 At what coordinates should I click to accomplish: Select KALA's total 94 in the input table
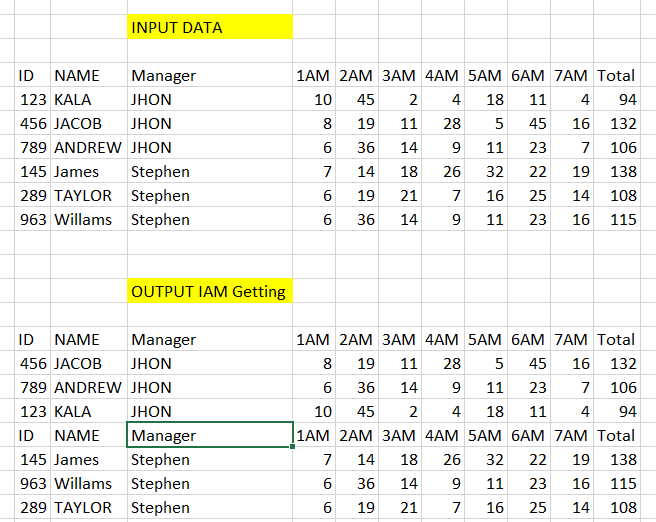[x=617, y=99]
